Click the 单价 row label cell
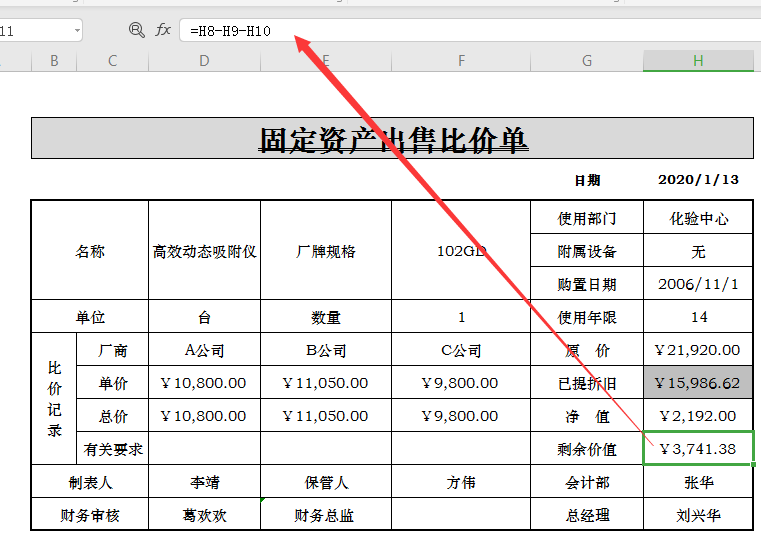 tap(113, 383)
